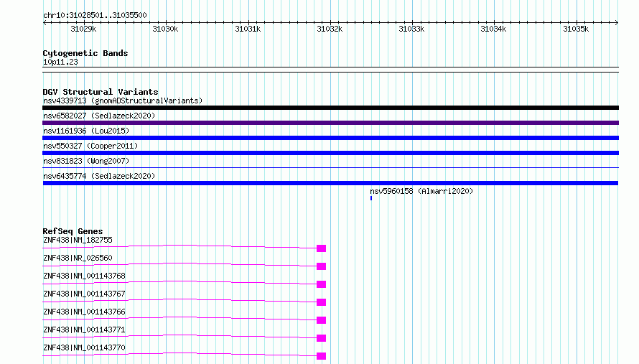Open the ZNF438|NR_026560 transcript label
639x364 pixels.
tap(78, 258)
